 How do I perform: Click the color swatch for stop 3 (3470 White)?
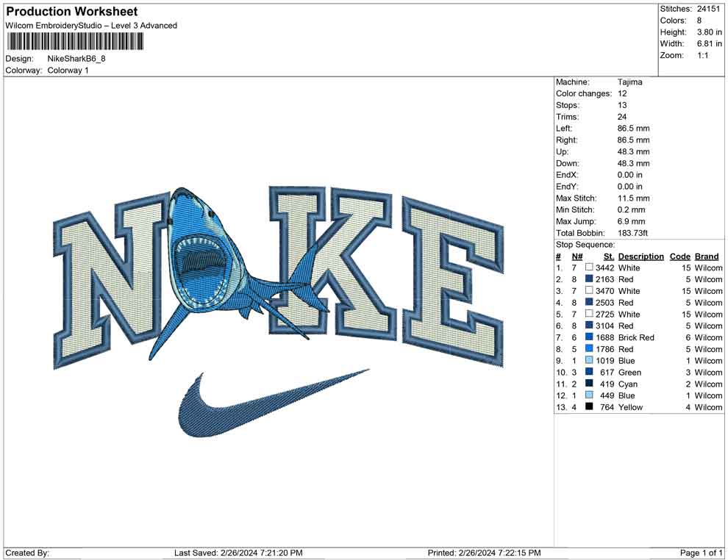coord(589,290)
